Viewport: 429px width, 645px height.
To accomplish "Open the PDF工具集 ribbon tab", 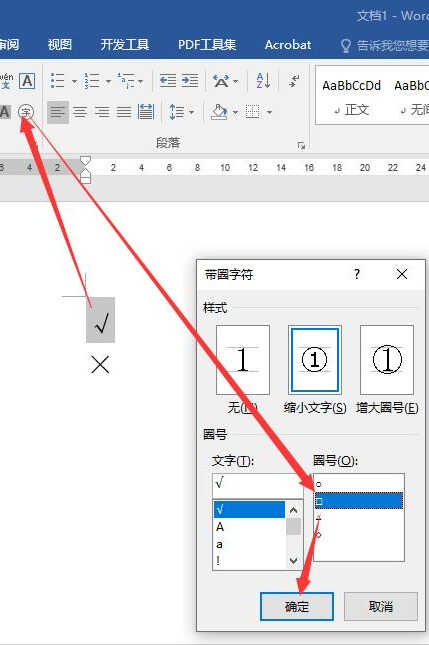I will [207, 44].
